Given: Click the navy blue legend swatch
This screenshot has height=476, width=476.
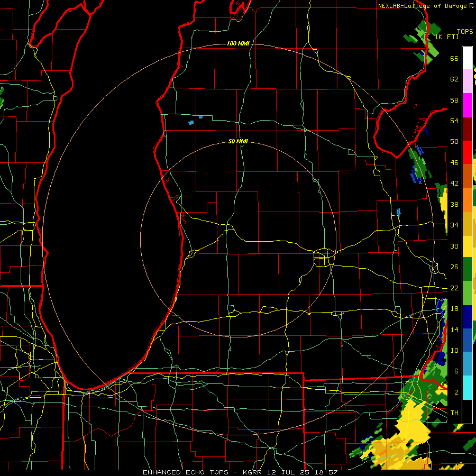Looking at the screenshot, I should [467, 317].
